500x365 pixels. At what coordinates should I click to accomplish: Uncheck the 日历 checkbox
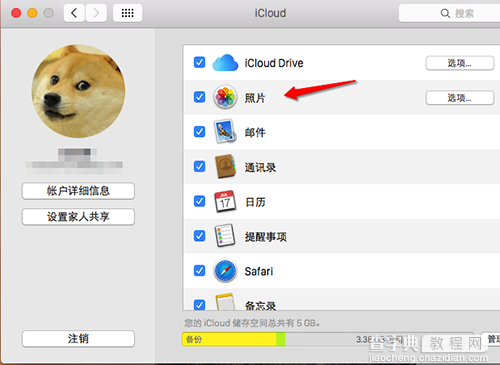tap(199, 201)
